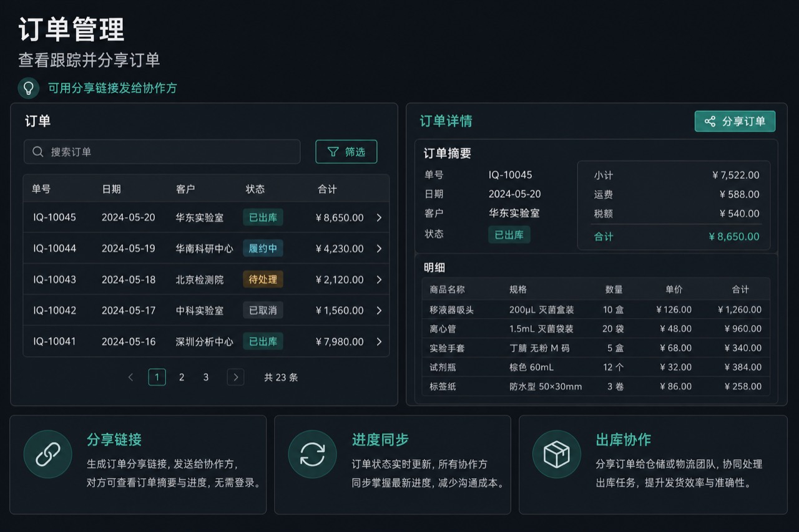Select page 3 in pagination
This screenshot has width=799, height=532.
[206, 377]
